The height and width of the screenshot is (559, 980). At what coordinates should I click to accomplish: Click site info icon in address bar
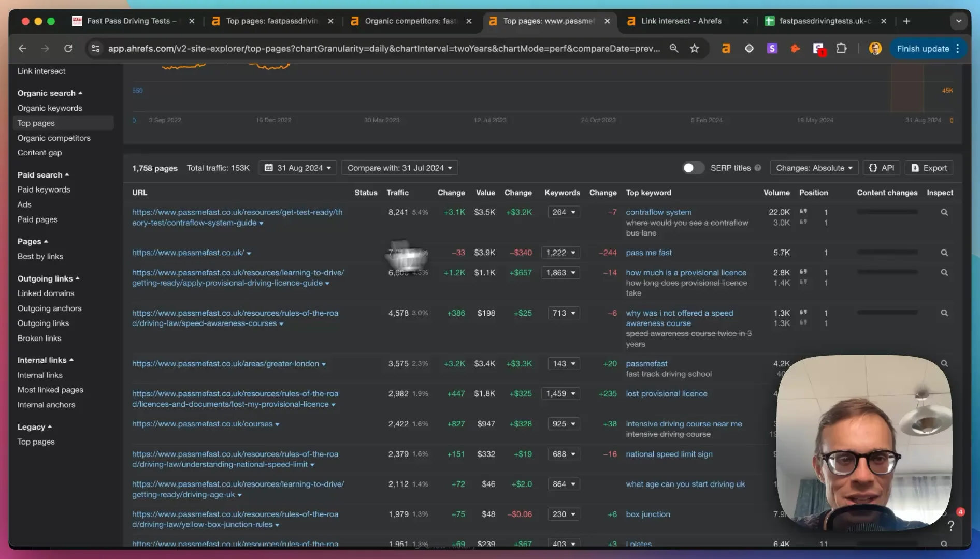[x=95, y=49]
